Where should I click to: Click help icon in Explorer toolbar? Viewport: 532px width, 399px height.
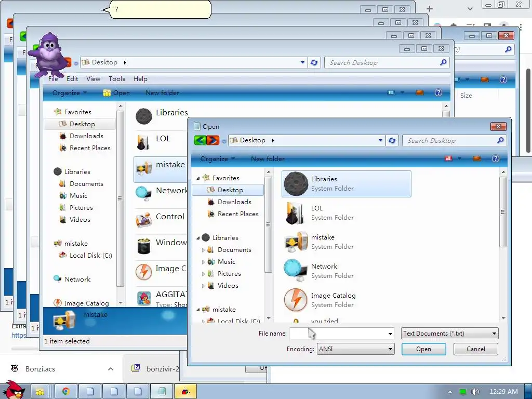[438, 92]
